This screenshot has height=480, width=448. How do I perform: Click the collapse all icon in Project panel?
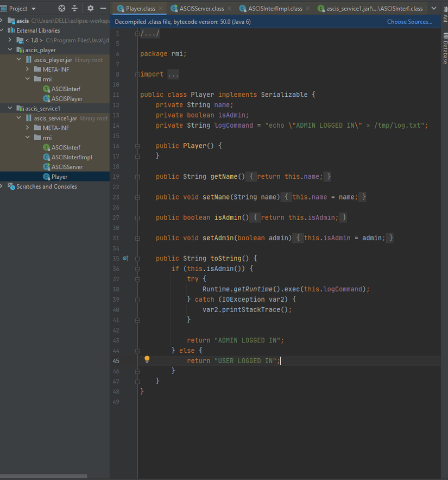(75, 9)
